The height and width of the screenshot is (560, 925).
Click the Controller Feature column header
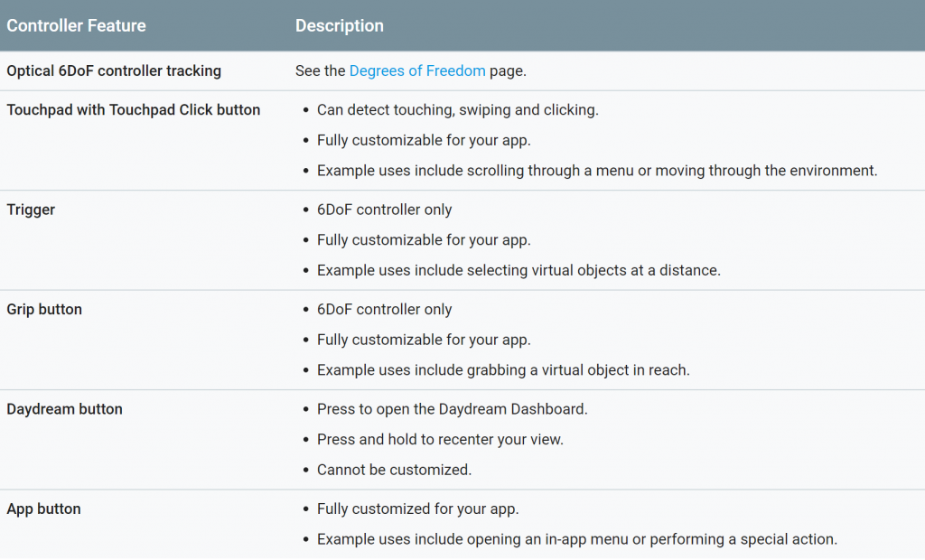coord(76,26)
